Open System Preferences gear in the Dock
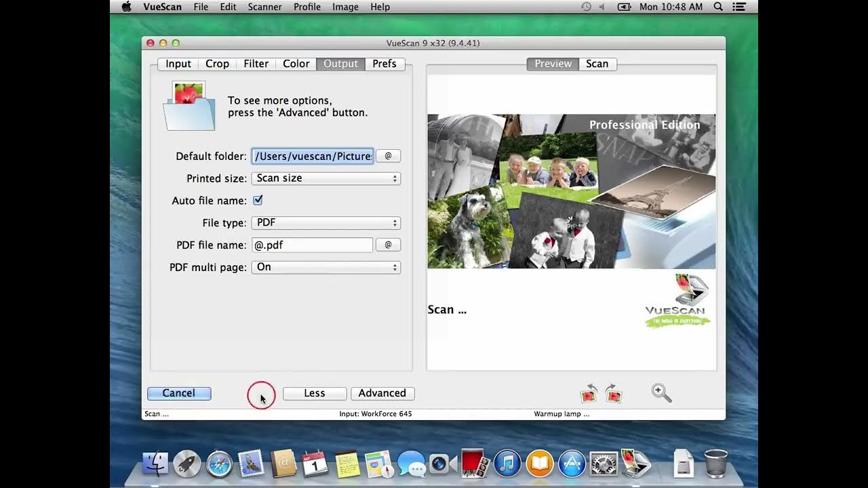Screen dimensions: 868x488 [x=603, y=464]
